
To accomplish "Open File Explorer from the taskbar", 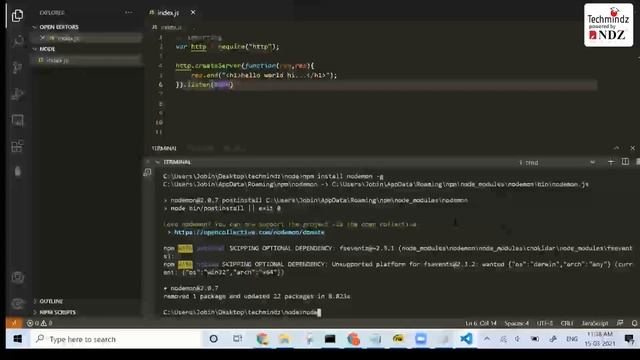I will pyautogui.click(x=284, y=339).
